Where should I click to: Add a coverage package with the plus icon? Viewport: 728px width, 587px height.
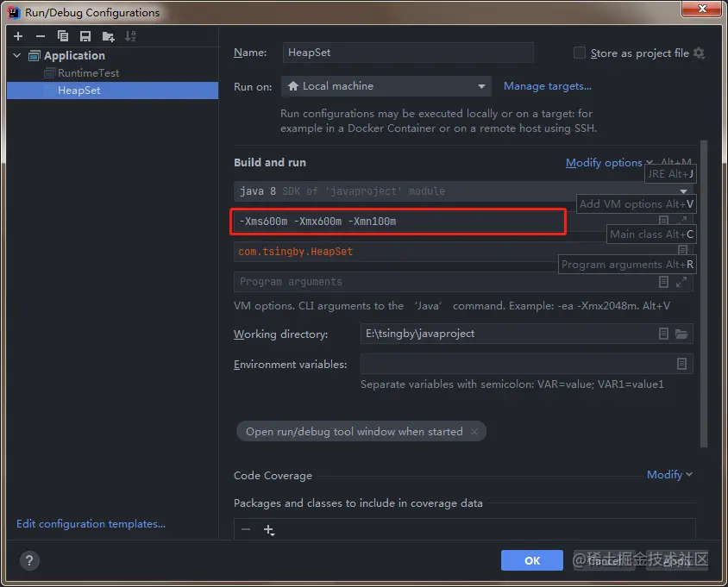[x=269, y=529]
